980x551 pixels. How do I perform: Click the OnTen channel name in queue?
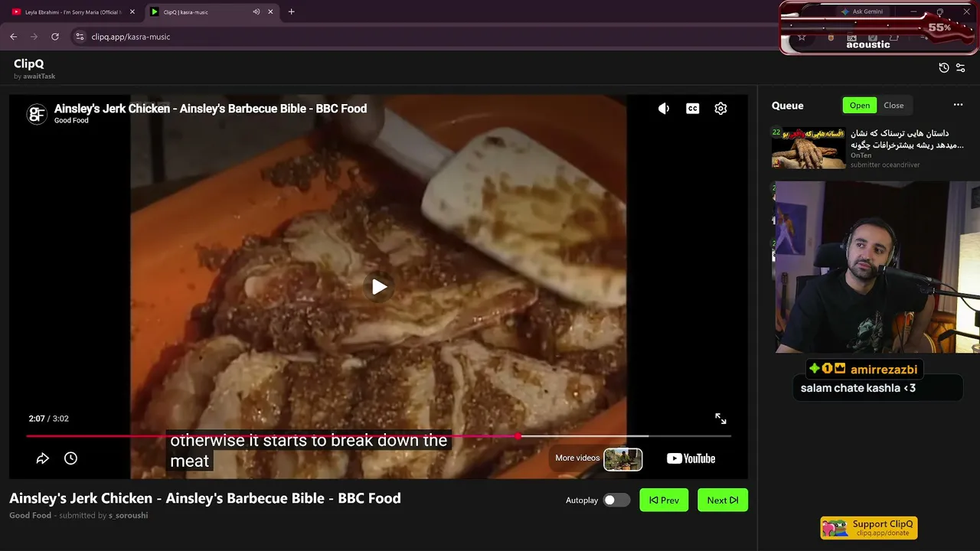click(861, 155)
